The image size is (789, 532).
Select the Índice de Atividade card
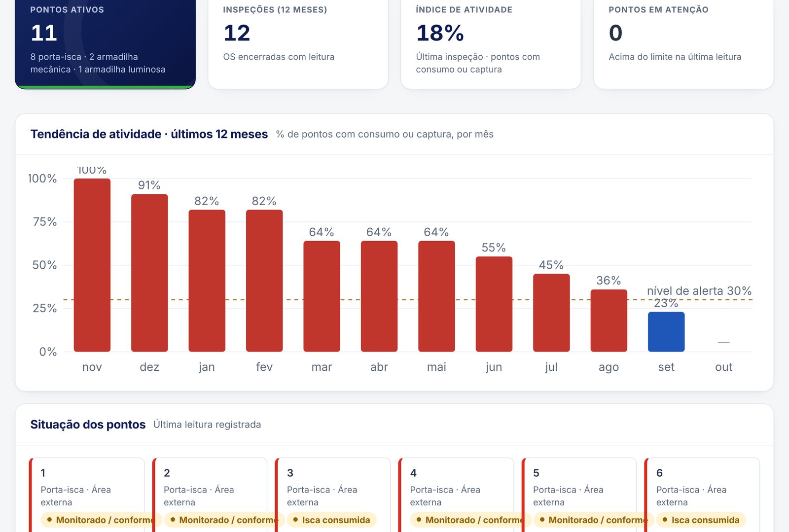(491, 44)
